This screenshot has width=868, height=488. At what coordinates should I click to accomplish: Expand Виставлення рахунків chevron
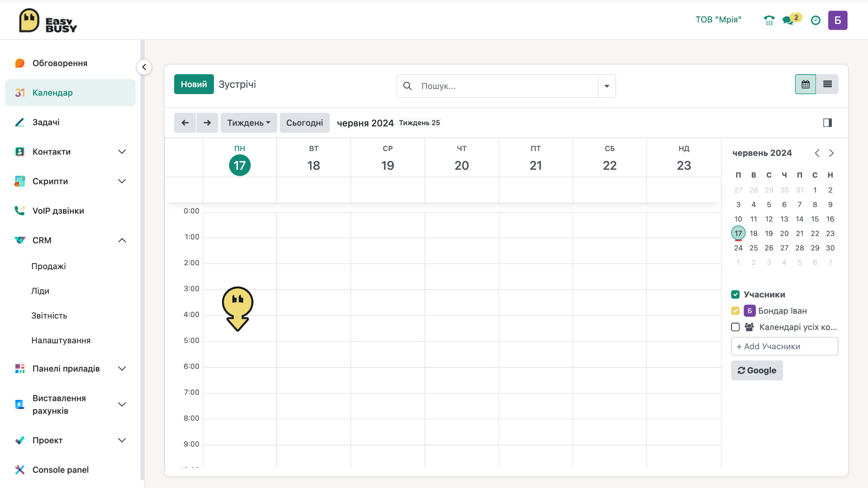point(122,404)
